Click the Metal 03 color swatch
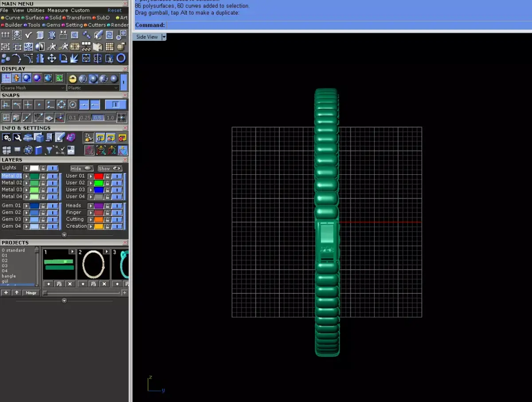 point(34,190)
